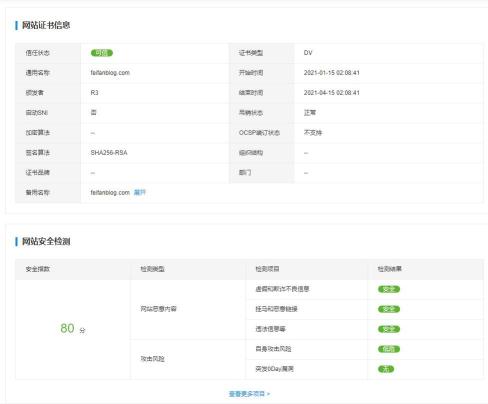Click the 检测项目 column header

pyautogui.click(x=267, y=269)
